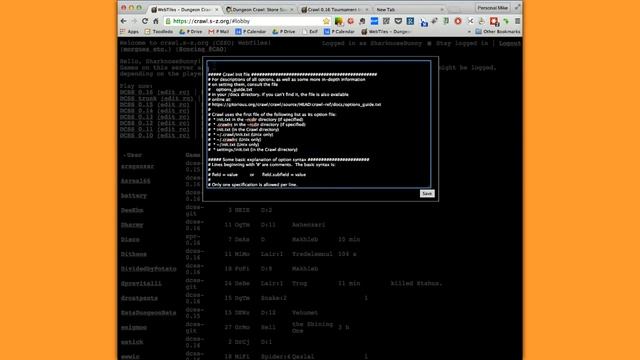This screenshot has width=640, height=360.
Task: Click the Ashenzari god cell in Sharmy's row
Action: click(309, 224)
